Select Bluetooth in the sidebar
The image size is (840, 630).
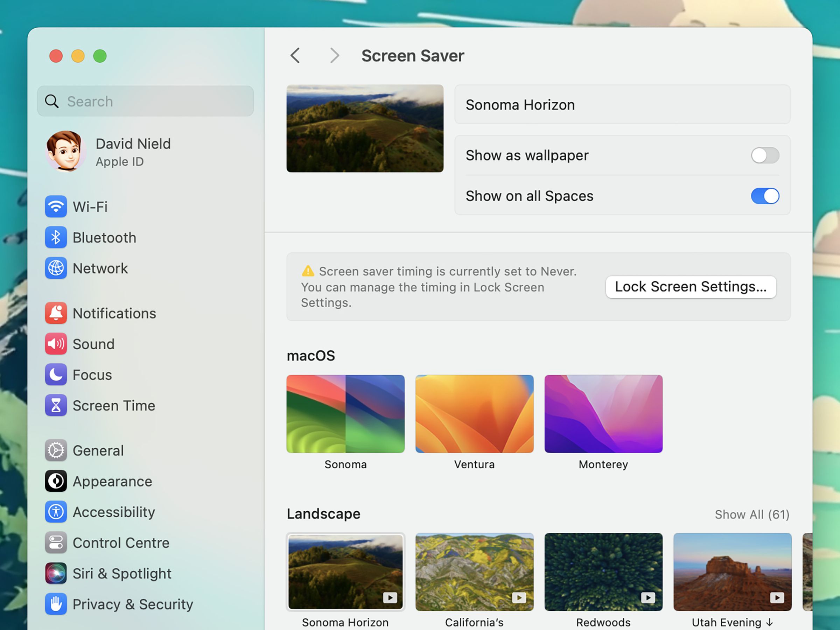tap(104, 237)
